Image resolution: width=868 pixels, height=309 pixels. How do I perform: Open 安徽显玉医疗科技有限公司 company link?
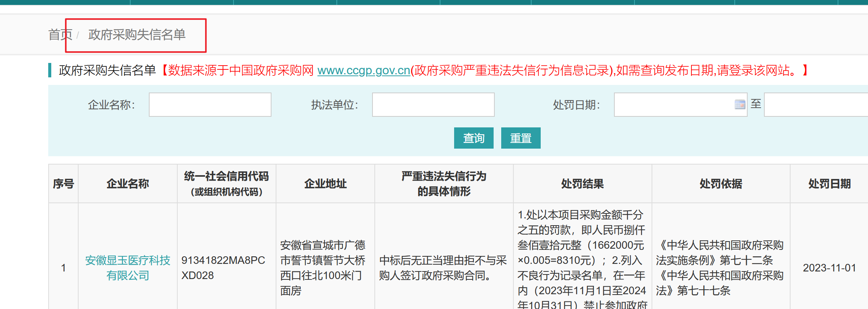[128, 268]
